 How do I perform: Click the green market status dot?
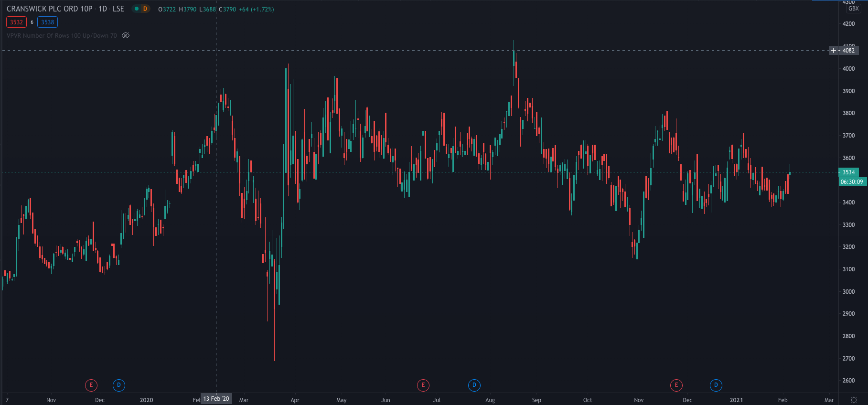137,9
